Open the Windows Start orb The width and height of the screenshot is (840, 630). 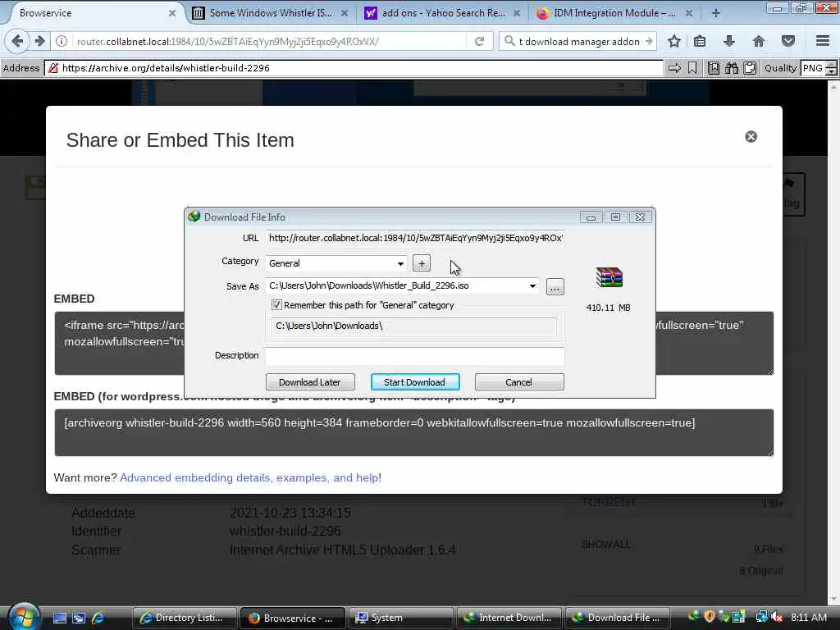click(x=24, y=617)
